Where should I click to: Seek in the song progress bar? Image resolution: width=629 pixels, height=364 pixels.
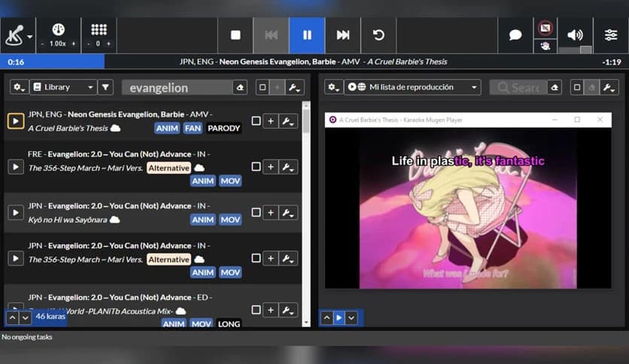coord(314,62)
